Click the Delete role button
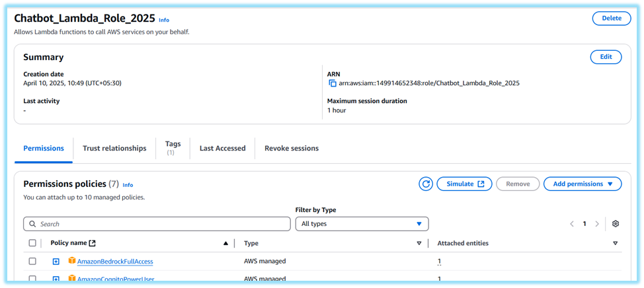Screen dimensions: 644x288 [612, 18]
